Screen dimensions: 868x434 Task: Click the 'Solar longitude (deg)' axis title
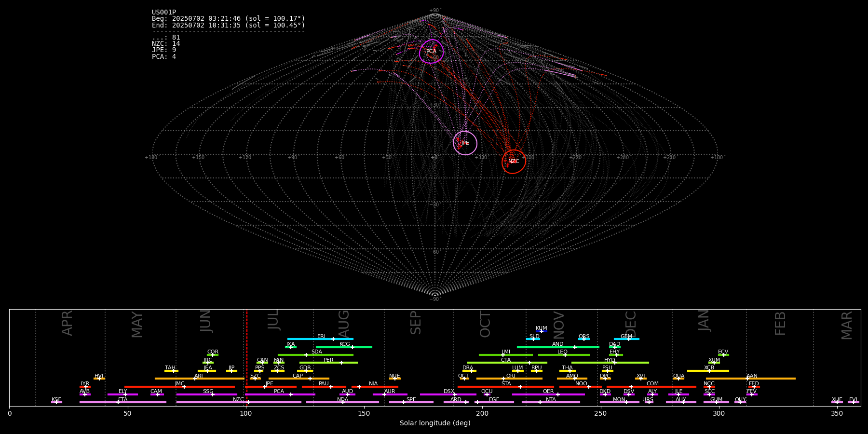[x=435, y=423]
